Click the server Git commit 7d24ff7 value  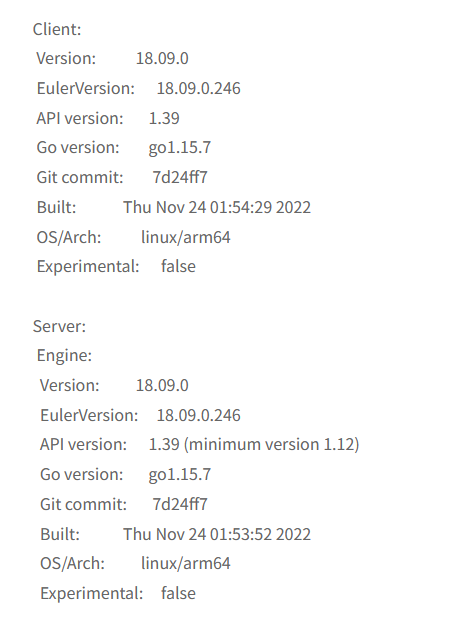180,504
